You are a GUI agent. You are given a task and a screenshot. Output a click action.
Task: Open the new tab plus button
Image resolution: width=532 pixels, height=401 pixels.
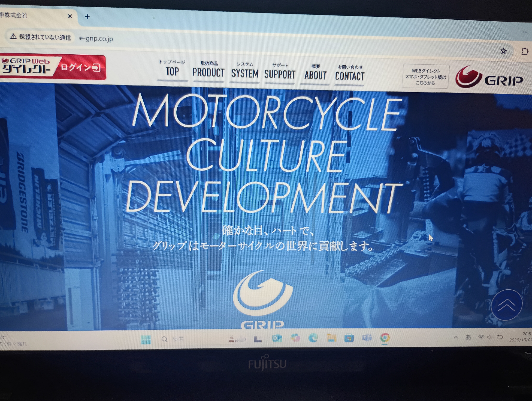(87, 17)
